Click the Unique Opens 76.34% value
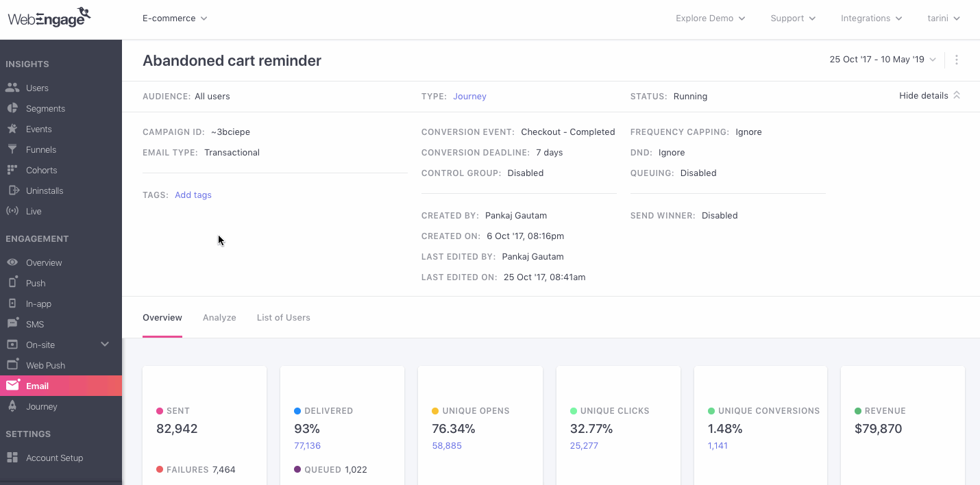Screen dimensions: 980x485 pyautogui.click(x=454, y=429)
